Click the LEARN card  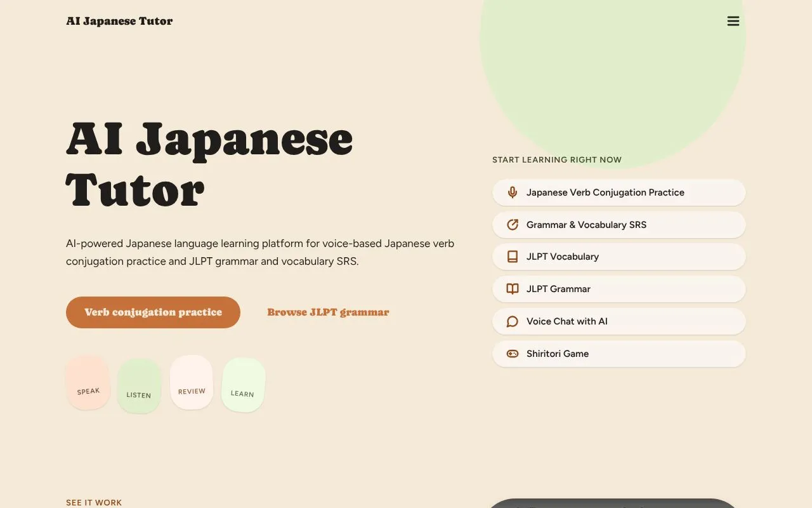point(243,385)
